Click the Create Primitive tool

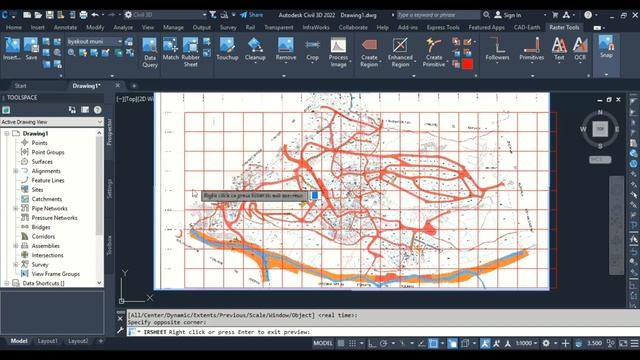click(x=434, y=52)
